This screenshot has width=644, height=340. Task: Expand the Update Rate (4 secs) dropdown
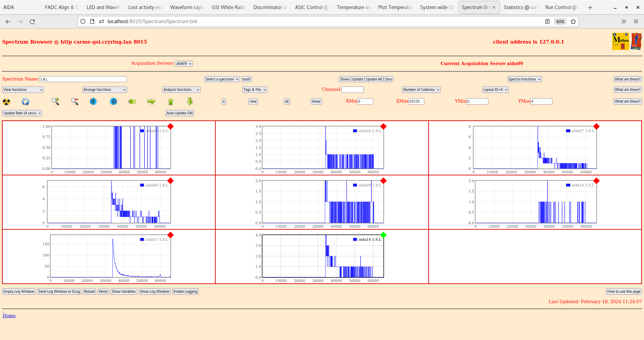pyautogui.click(x=22, y=113)
